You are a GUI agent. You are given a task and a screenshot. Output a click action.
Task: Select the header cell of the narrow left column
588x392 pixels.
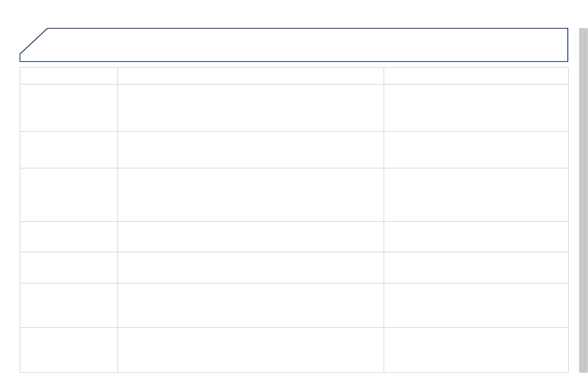point(69,76)
